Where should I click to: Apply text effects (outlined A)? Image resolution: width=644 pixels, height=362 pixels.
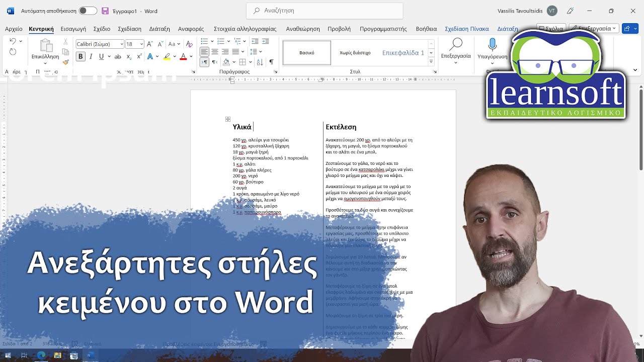click(151, 57)
